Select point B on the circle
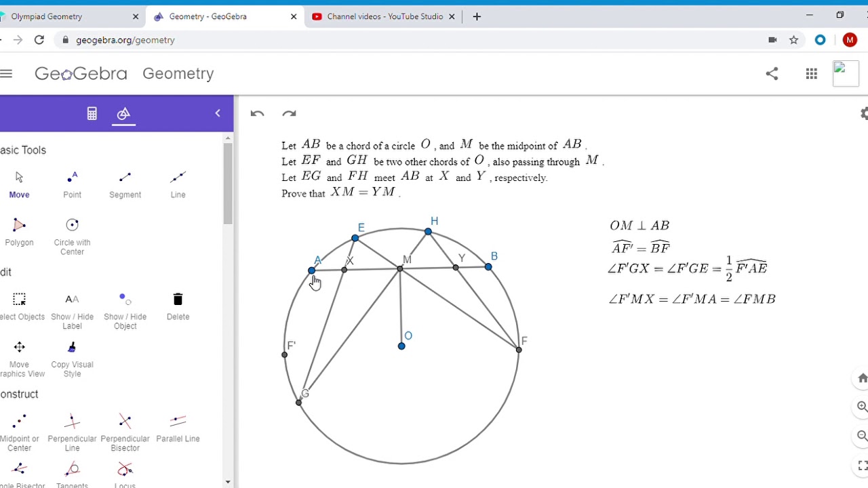Image resolution: width=868 pixels, height=488 pixels. point(488,267)
